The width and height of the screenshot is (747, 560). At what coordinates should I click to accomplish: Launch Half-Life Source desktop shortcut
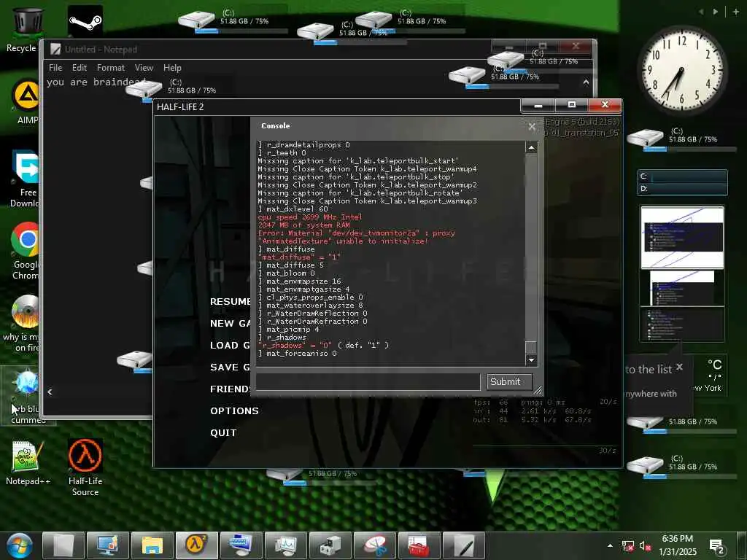point(85,467)
